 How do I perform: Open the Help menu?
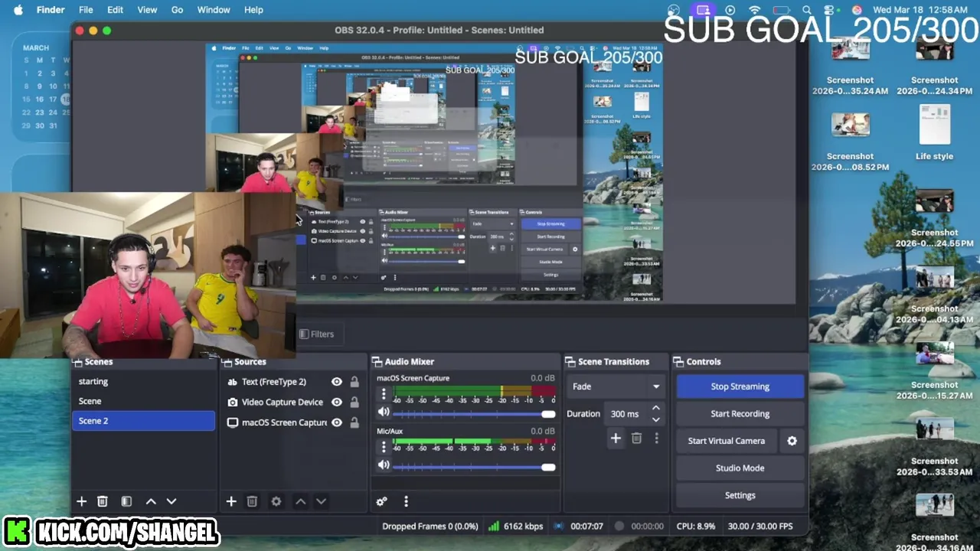point(253,10)
